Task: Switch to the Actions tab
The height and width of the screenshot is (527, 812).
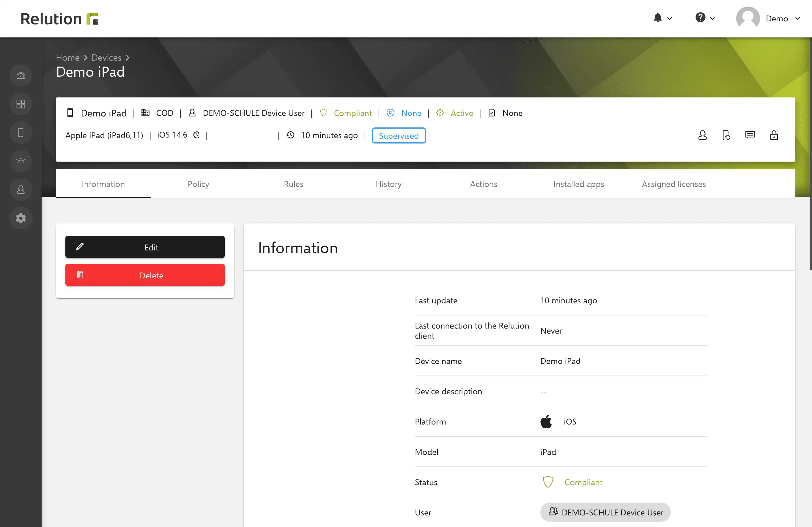Action: pos(484,184)
